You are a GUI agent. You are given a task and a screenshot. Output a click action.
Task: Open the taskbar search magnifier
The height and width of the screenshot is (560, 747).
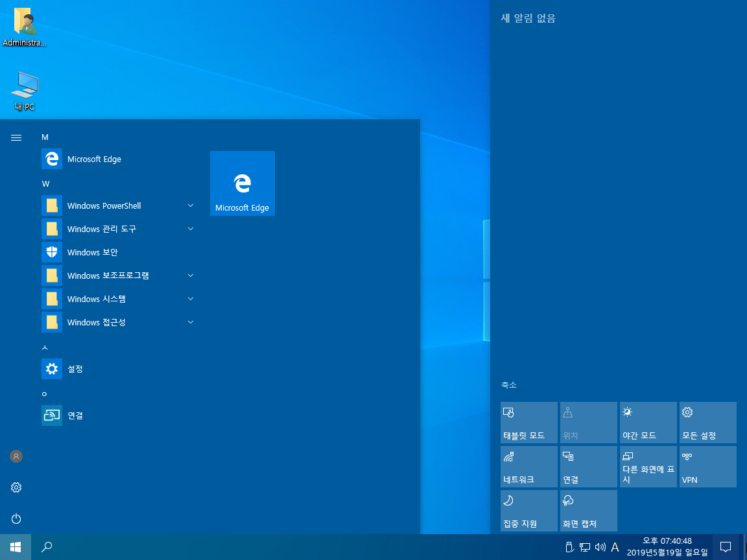(47, 546)
